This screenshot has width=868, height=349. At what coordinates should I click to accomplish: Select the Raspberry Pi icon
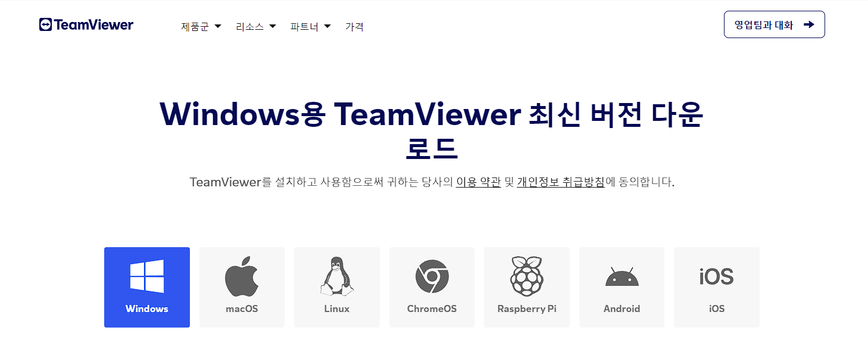[526, 275]
